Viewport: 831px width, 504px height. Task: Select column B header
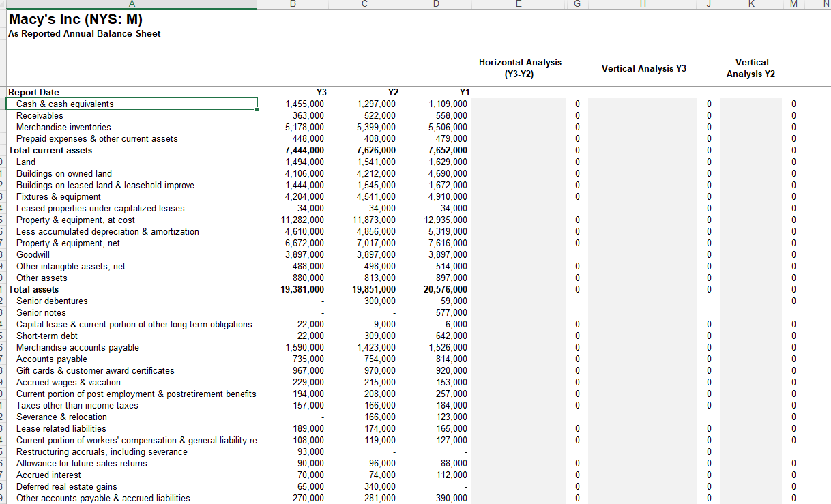click(x=293, y=5)
